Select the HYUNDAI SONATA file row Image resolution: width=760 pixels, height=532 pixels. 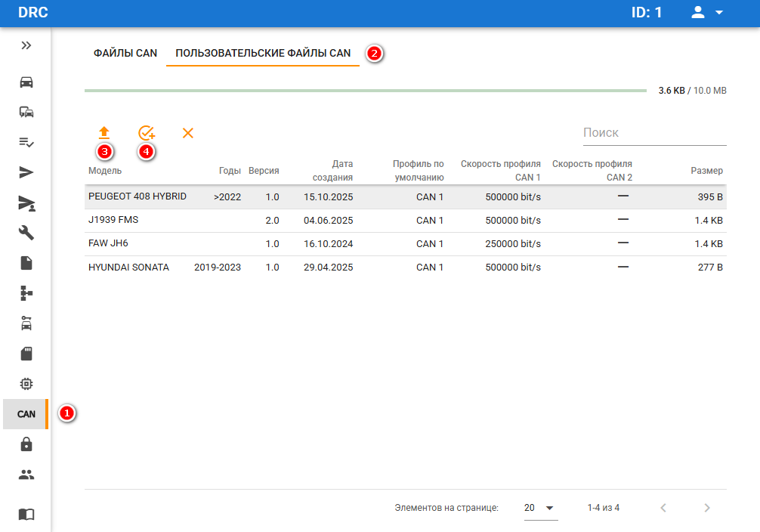click(128, 268)
